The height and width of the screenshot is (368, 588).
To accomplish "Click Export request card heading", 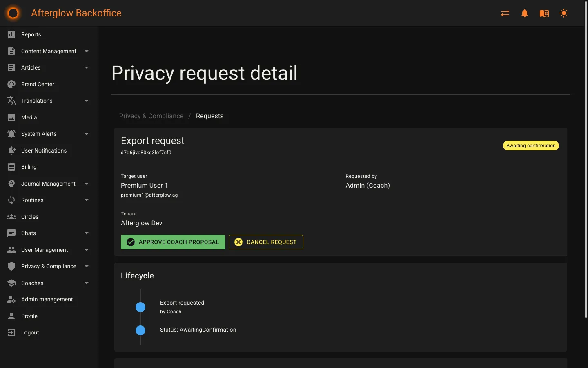I will pyautogui.click(x=152, y=141).
